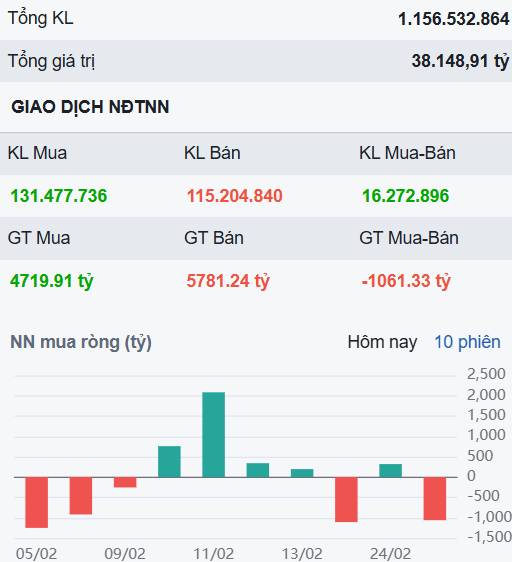
Task: Click the 11/02 date label
Action: pos(214,554)
